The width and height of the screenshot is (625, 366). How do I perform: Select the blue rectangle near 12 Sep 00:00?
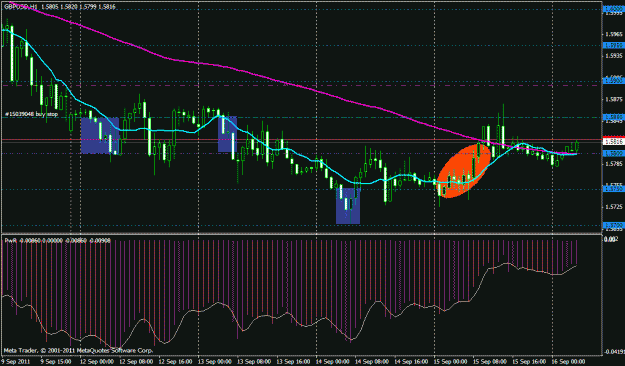[100, 136]
